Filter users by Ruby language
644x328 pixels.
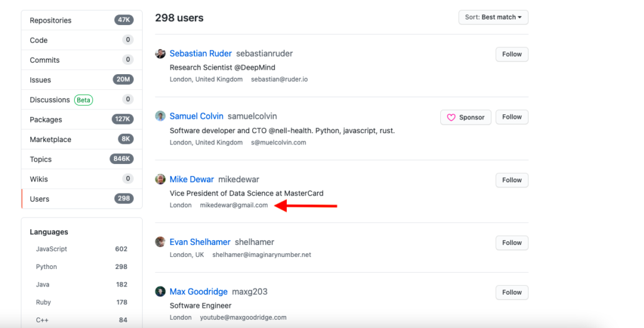(x=43, y=302)
